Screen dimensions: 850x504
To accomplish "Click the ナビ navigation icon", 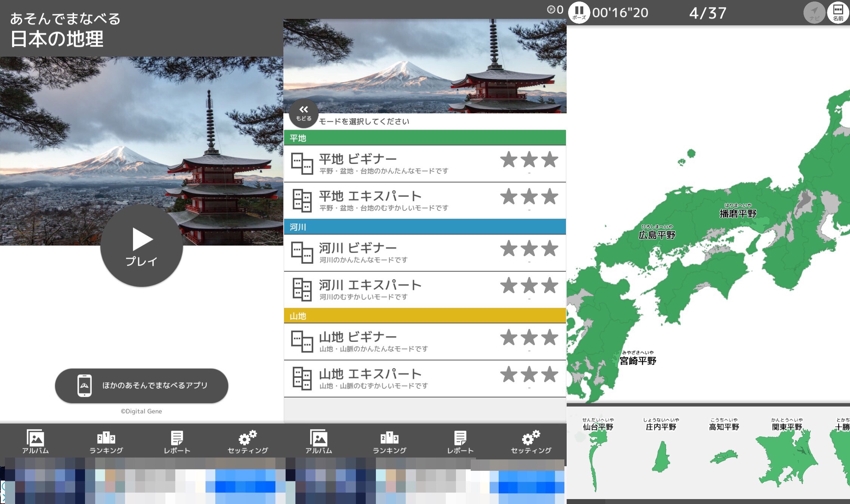I will click(814, 13).
